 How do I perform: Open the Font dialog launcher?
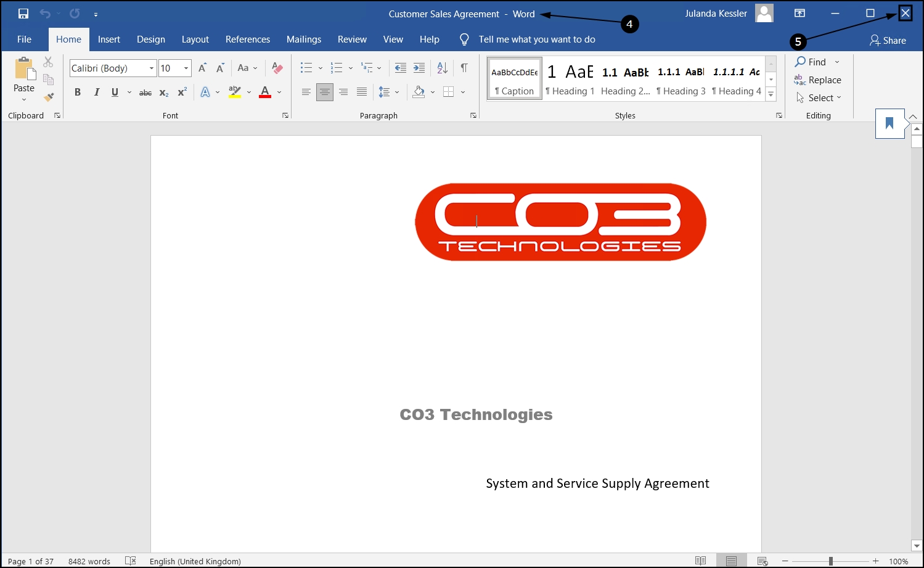click(x=285, y=115)
